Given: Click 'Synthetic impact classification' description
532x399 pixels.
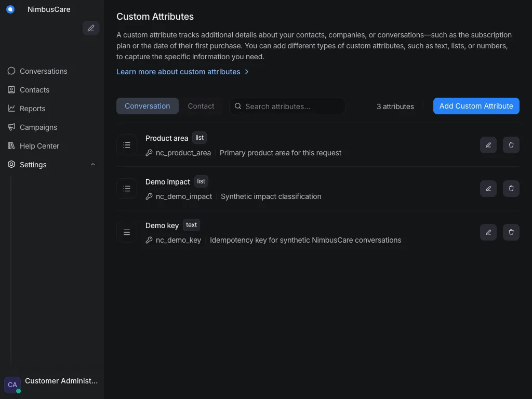Looking at the screenshot, I should tap(271, 197).
